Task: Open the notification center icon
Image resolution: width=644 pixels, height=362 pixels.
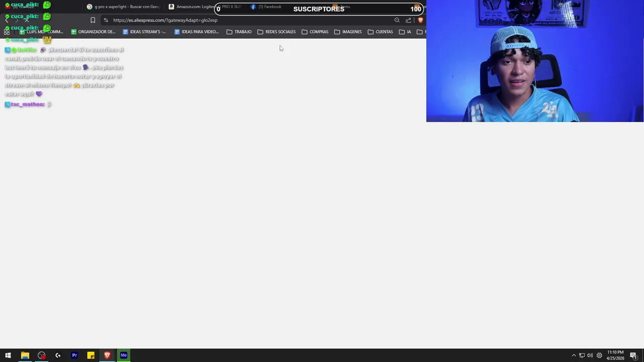Action: tap(633, 355)
